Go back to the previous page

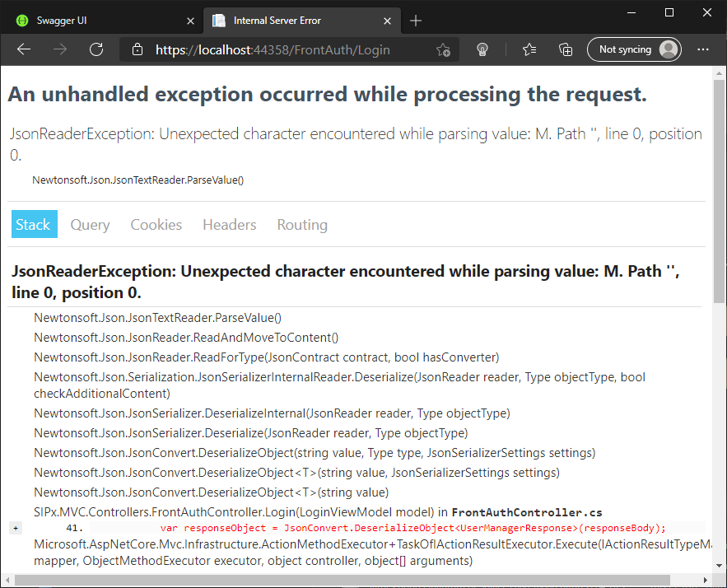click(24, 49)
